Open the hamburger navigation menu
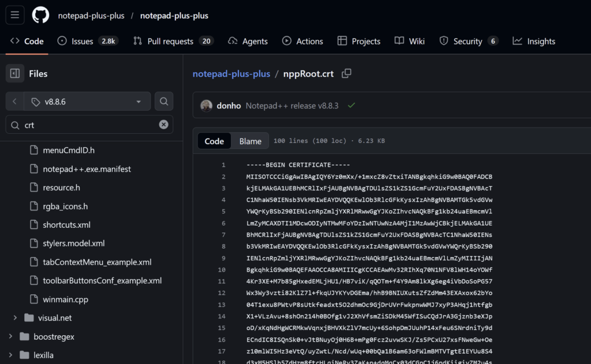 click(15, 15)
